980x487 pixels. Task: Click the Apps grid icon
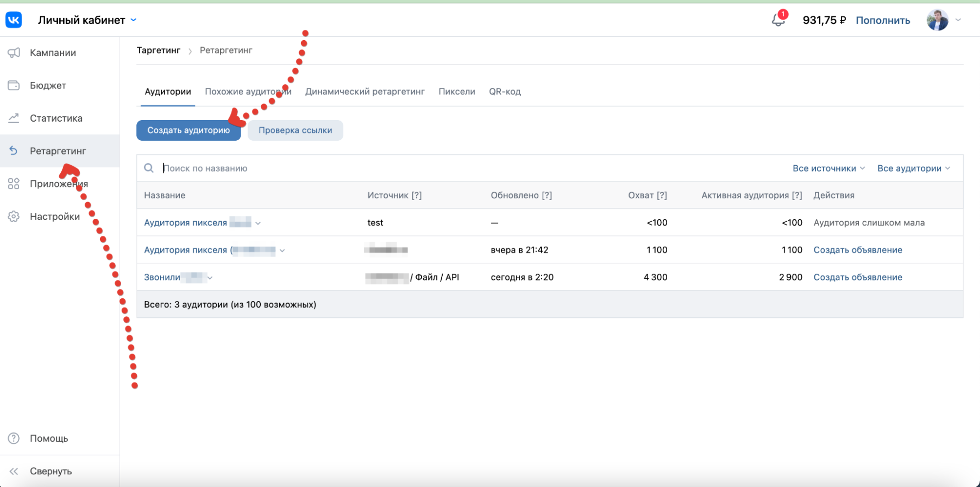point(14,184)
